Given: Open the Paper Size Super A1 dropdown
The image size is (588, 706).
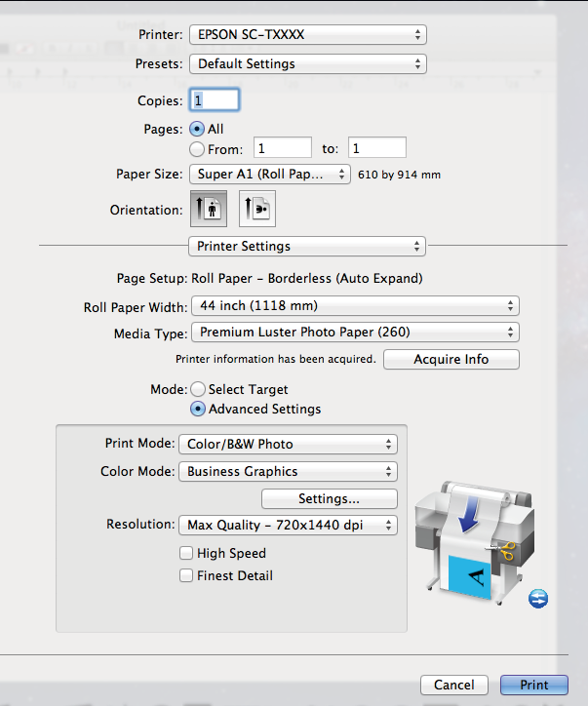Looking at the screenshot, I should pyautogui.click(x=270, y=175).
